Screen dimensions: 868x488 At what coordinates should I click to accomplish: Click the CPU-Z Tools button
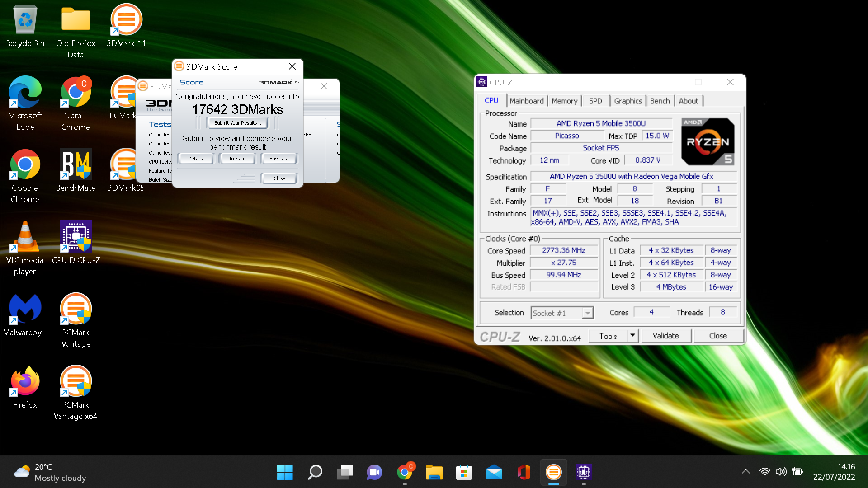pos(608,336)
